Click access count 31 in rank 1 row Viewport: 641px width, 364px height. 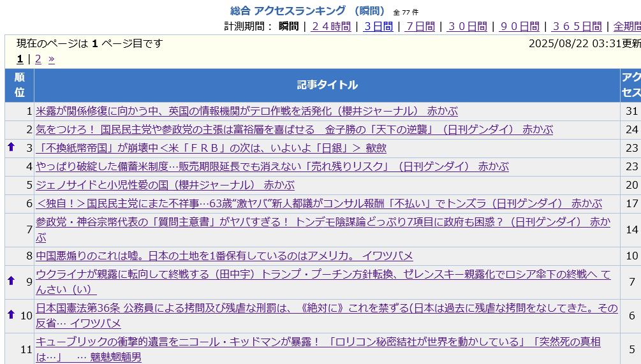coord(631,111)
